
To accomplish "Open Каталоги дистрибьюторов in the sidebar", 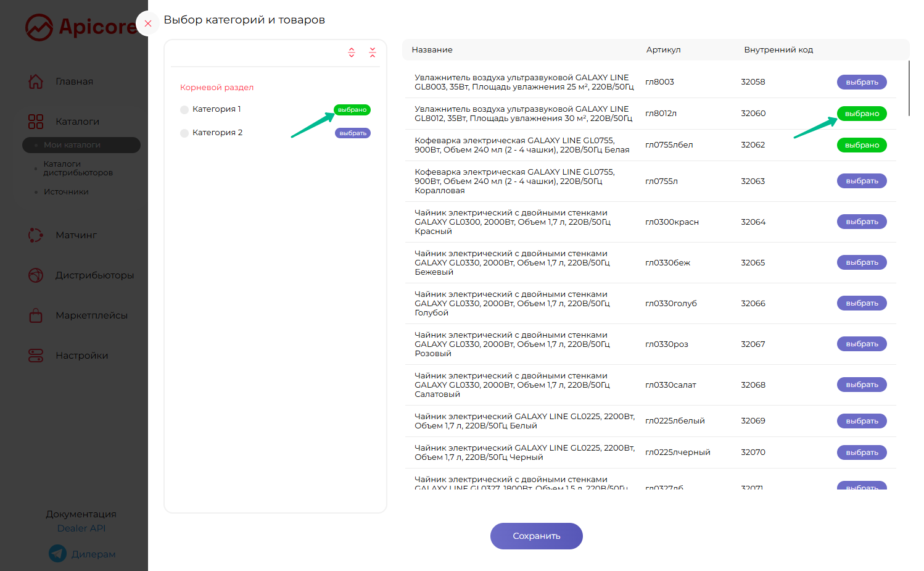I will [78, 169].
